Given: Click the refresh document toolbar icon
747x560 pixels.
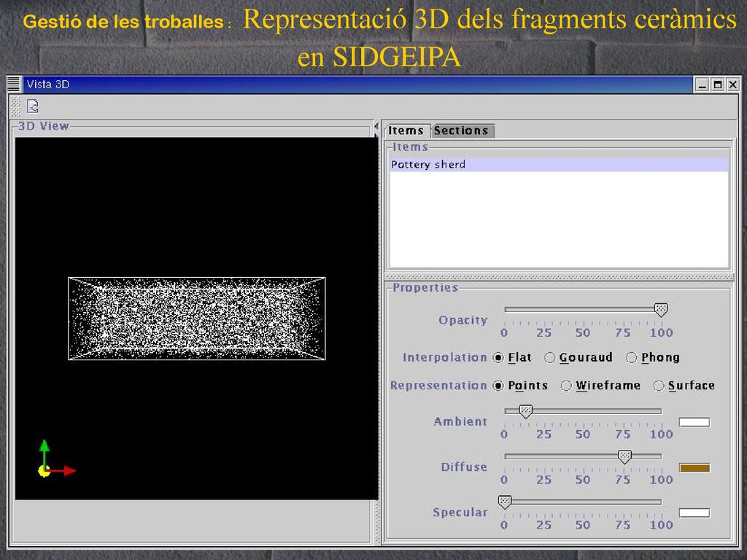Looking at the screenshot, I should tap(33, 106).
